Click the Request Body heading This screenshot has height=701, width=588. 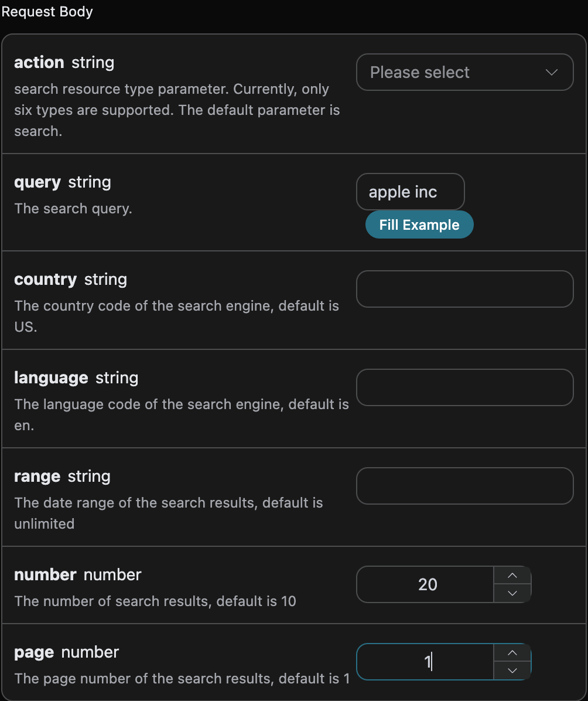click(x=47, y=12)
